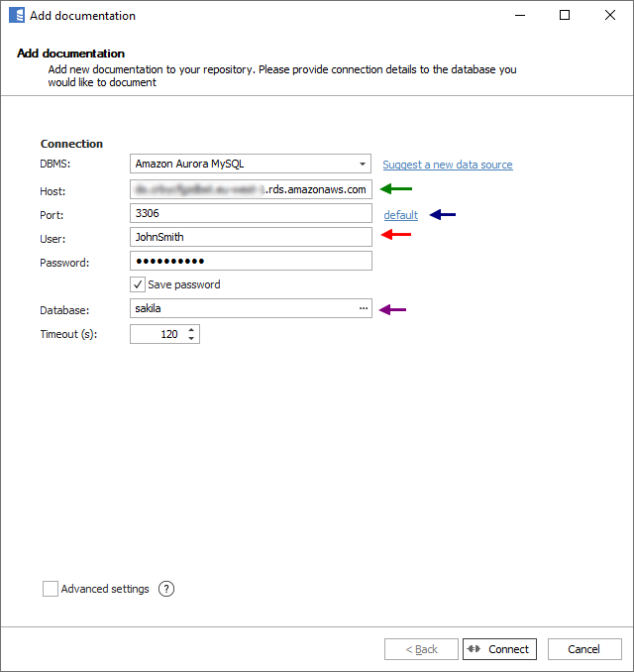Click the Suggest a new data source link
This screenshot has height=672, width=634.
[448, 165]
